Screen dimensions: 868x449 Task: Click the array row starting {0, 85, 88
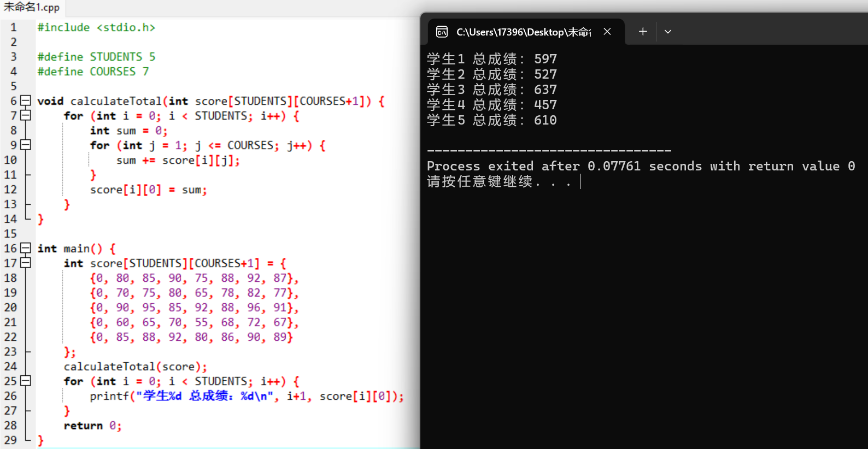(191, 337)
